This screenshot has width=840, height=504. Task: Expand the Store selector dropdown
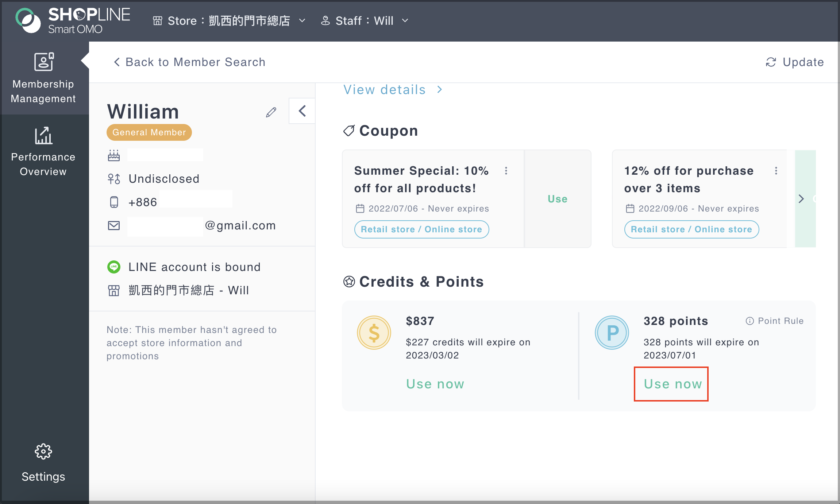(x=229, y=21)
